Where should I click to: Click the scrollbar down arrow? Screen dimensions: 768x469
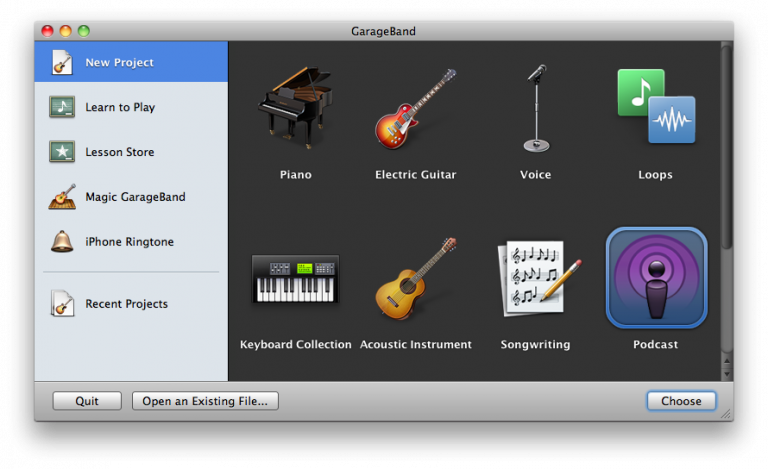click(x=727, y=374)
